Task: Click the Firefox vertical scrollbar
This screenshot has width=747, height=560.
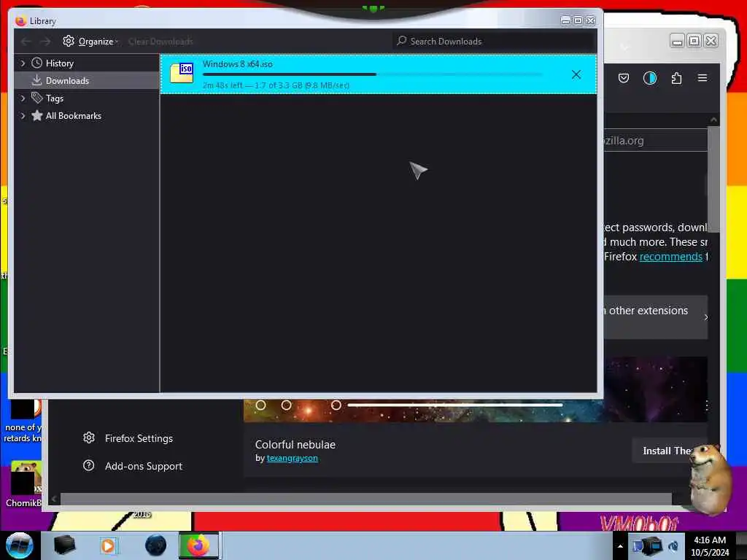Action: [713, 179]
